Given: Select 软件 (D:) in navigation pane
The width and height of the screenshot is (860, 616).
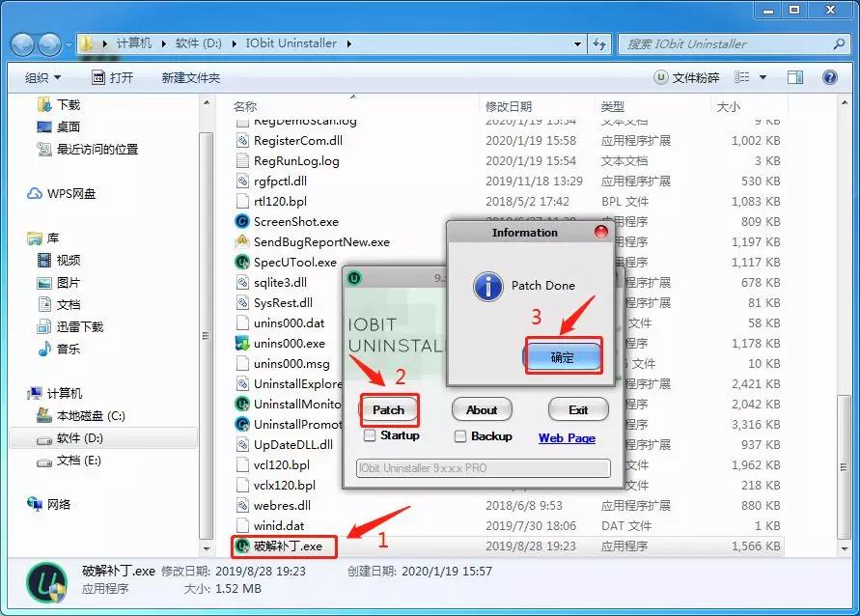Looking at the screenshot, I should [103, 437].
